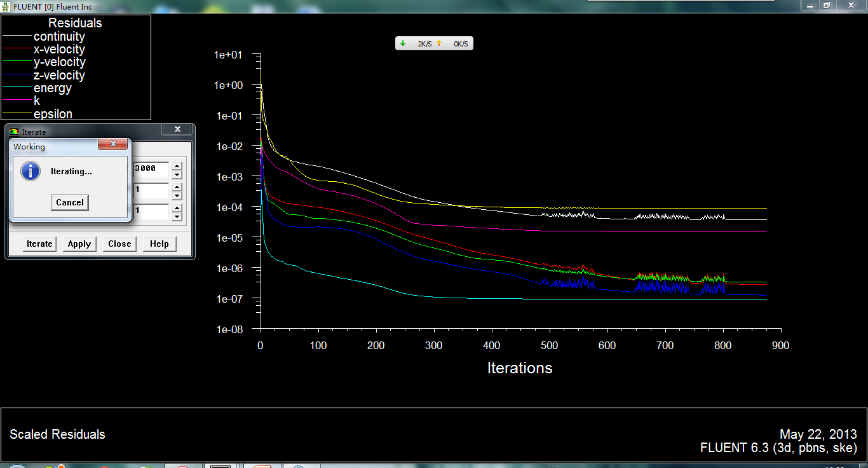868x468 pixels.
Task: Close the Working dialog with red X
Action: click(113, 144)
